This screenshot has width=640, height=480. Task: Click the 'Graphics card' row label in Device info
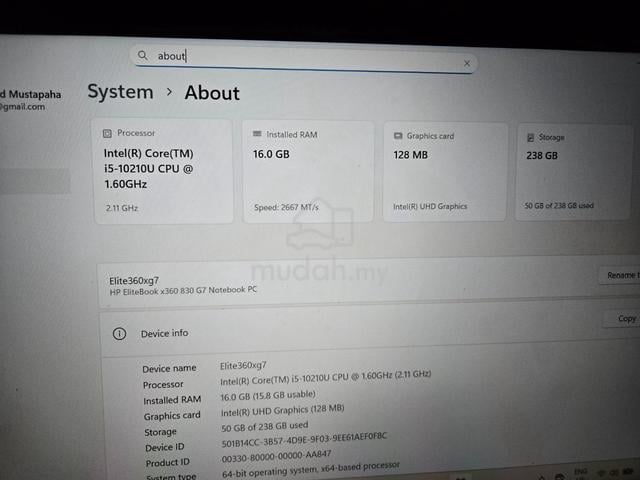(x=172, y=416)
